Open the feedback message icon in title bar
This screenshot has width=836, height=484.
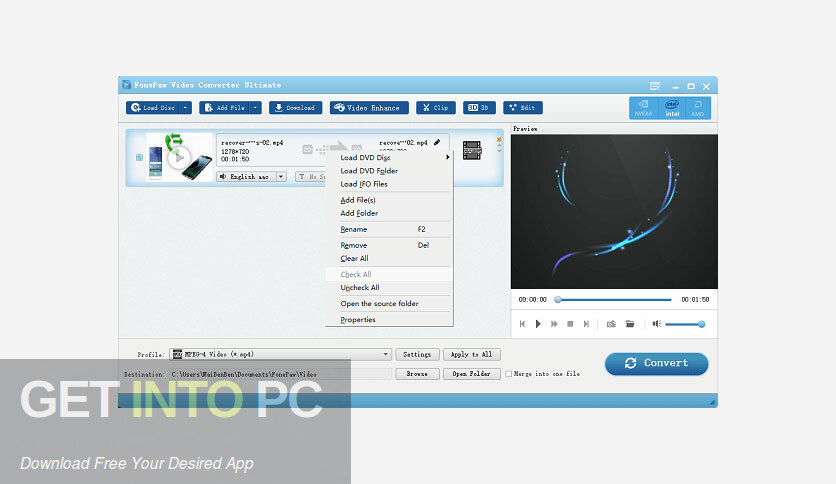655,86
